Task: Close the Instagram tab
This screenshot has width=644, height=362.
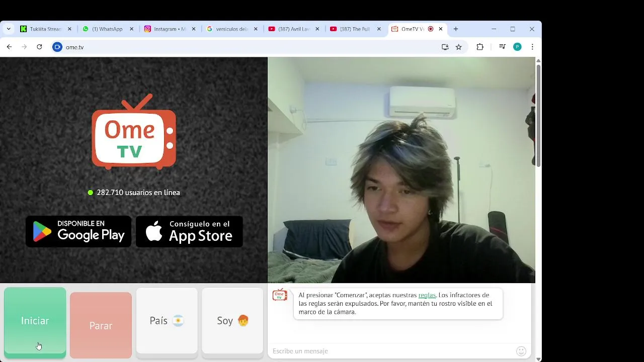Action: point(194,29)
